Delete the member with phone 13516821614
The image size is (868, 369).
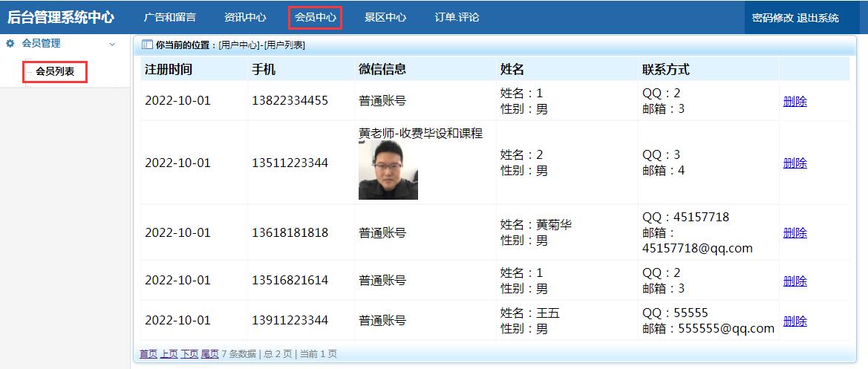[795, 281]
